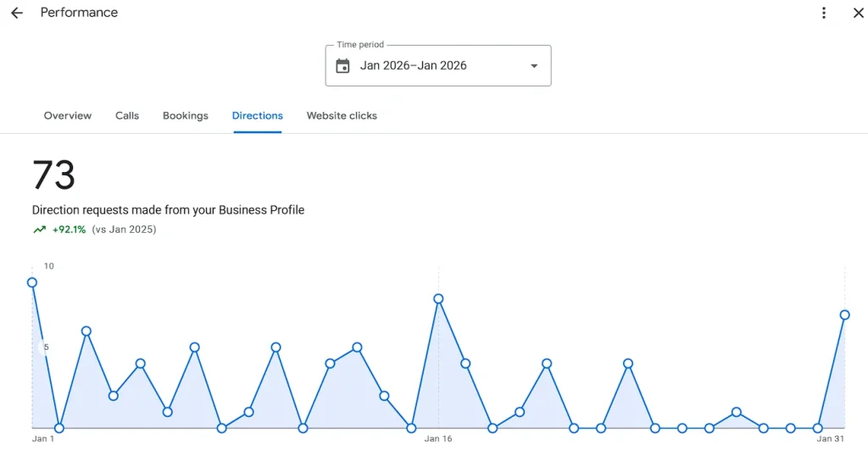Image resolution: width=868 pixels, height=455 pixels.
Task: Switch to the Overview tab
Action: (68, 116)
